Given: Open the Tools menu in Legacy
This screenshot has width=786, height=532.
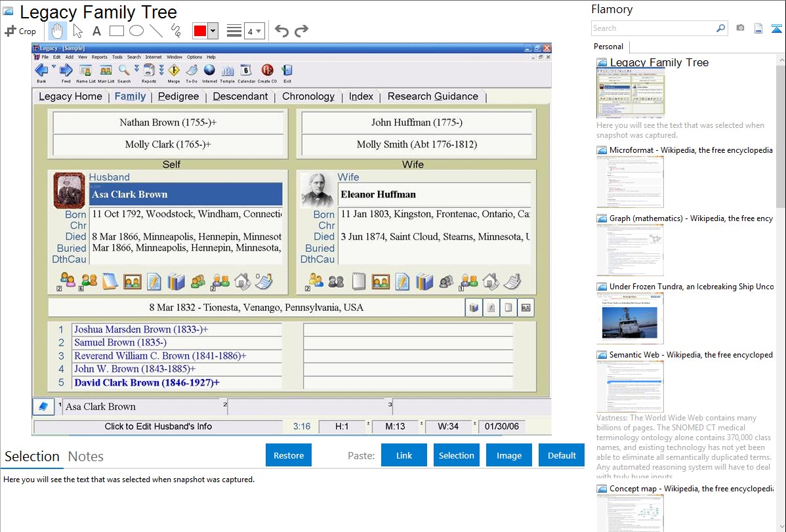Looking at the screenshot, I should [117, 57].
